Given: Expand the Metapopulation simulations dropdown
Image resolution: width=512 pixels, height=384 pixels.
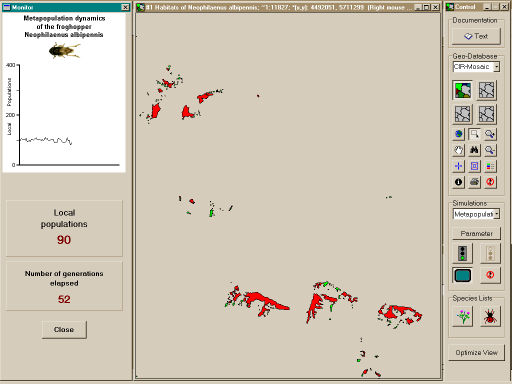Looking at the screenshot, I should [496, 214].
